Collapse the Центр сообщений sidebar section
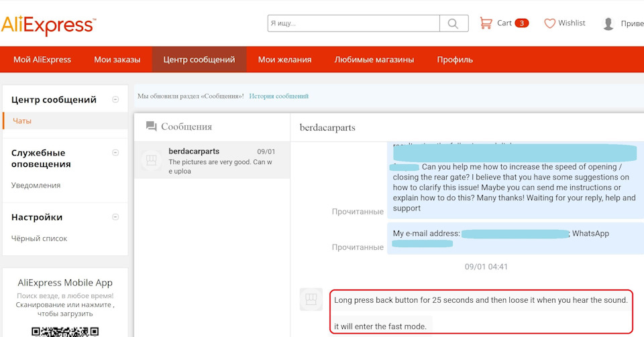The image size is (644, 337). click(x=115, y=99)
